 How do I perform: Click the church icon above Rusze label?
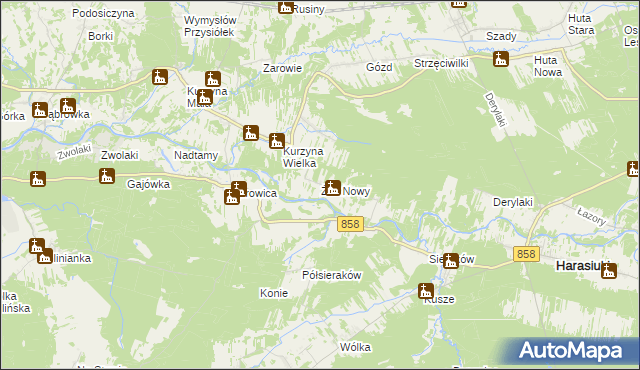click(x=425, y=291)
